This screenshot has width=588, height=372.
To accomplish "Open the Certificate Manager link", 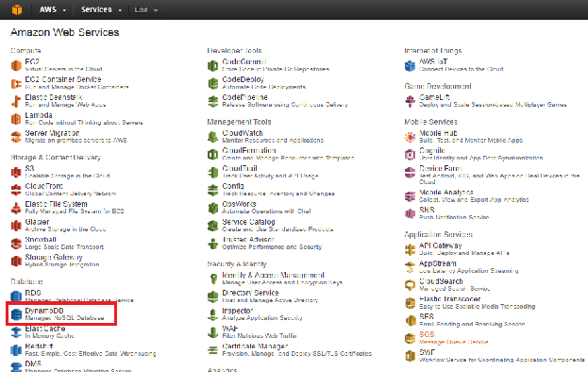I will (x=255, y=347).
